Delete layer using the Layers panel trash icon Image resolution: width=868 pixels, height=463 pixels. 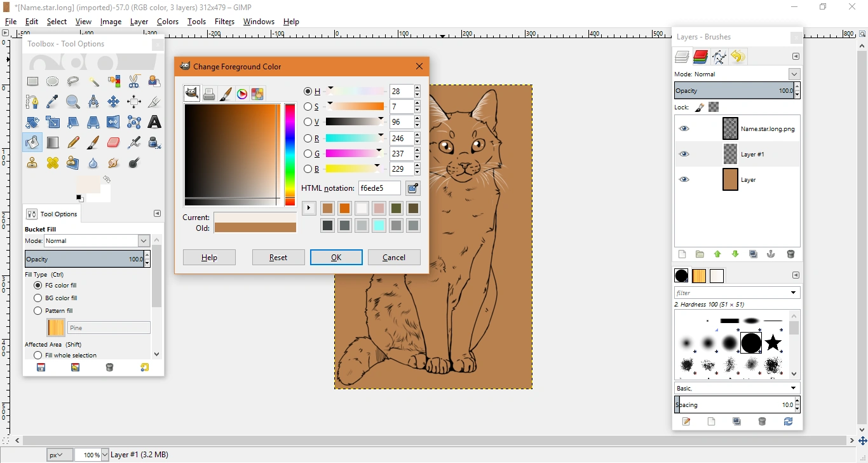click(x=790, y=254)
